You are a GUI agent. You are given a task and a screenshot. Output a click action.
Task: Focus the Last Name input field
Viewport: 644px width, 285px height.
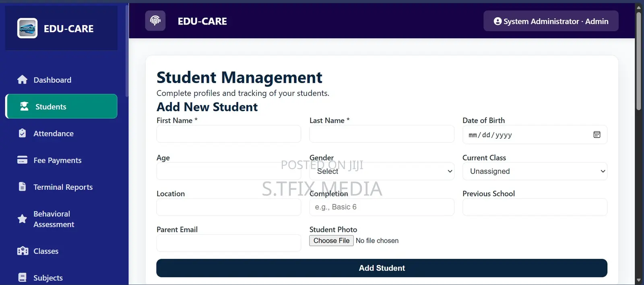click(x=382, y=133)
